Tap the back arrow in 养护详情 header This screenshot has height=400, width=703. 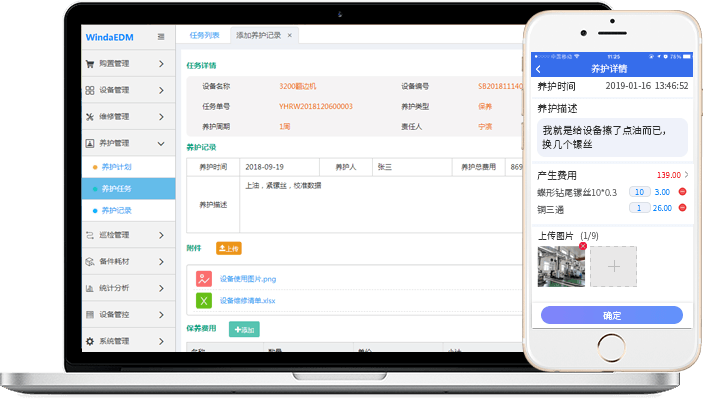tap(539, 69)
